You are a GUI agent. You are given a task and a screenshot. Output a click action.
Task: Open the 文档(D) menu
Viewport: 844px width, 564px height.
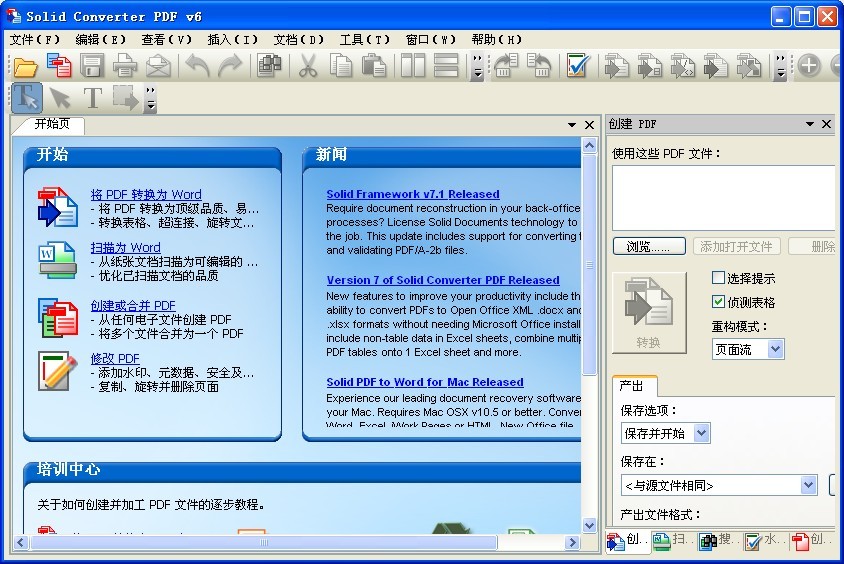tap(298, 39)
